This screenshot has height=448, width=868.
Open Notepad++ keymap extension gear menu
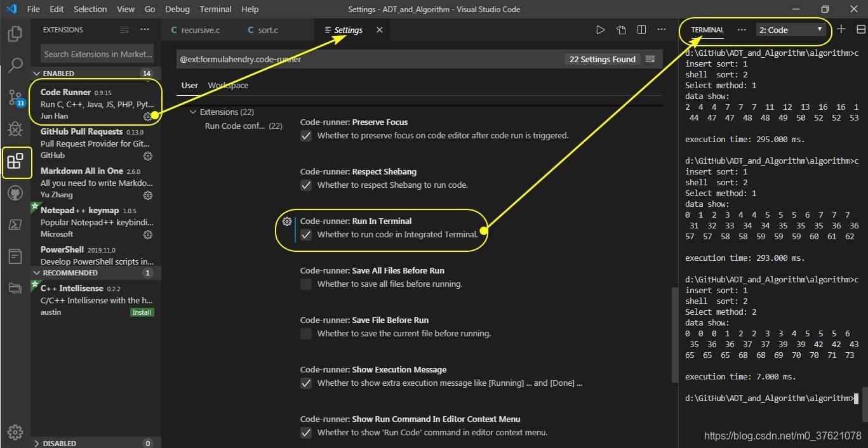click(148, 235)
